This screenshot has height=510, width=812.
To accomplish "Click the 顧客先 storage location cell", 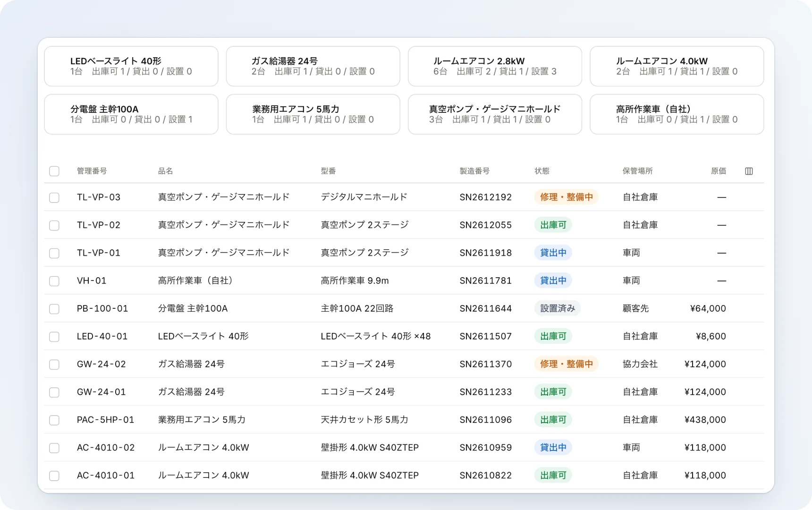I will pos(636,308).
